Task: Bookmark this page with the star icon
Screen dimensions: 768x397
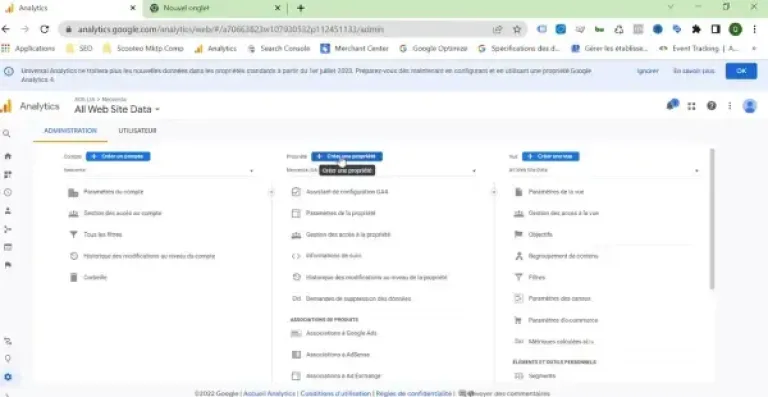Action: [517, 29]
